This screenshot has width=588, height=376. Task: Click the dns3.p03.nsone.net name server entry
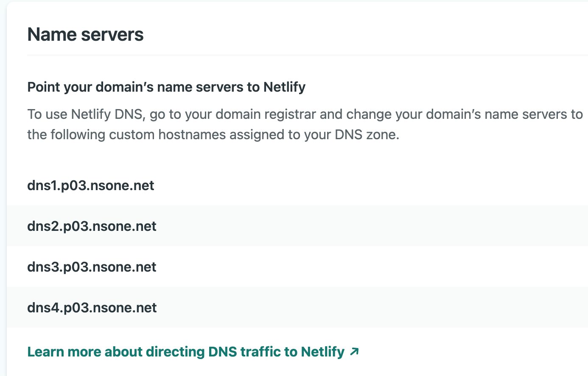92,267
